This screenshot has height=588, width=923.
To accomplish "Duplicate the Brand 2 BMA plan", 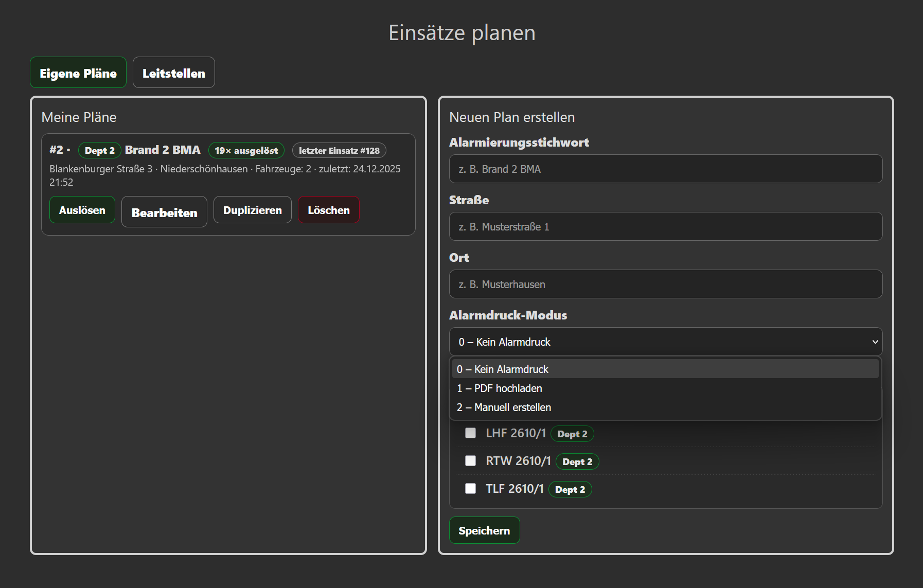I will pyautogui.click(x=252, y=209).
